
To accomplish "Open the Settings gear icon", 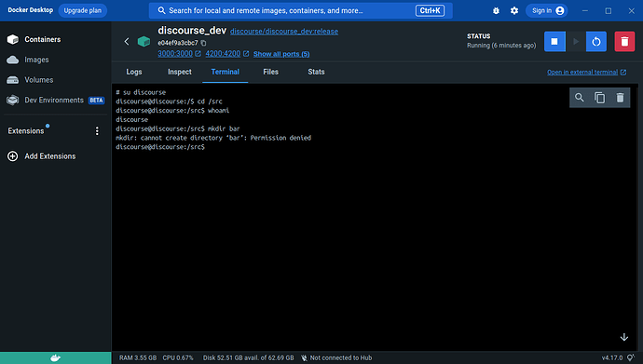I will tap(514, 10).
